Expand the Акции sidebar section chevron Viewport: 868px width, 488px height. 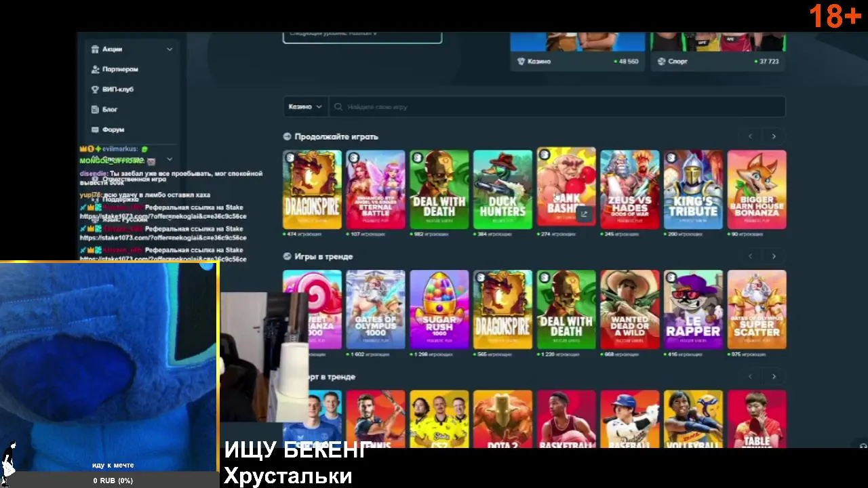point(170,49)
